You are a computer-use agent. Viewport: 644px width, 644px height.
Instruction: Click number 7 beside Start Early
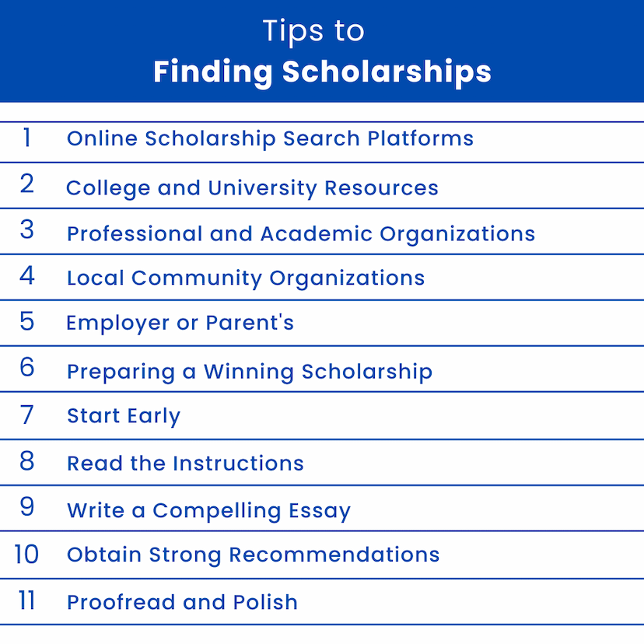(26, 415)
